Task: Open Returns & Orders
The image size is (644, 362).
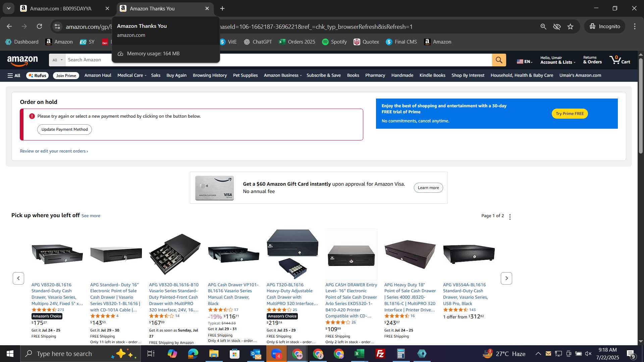Action: [592, 60]
